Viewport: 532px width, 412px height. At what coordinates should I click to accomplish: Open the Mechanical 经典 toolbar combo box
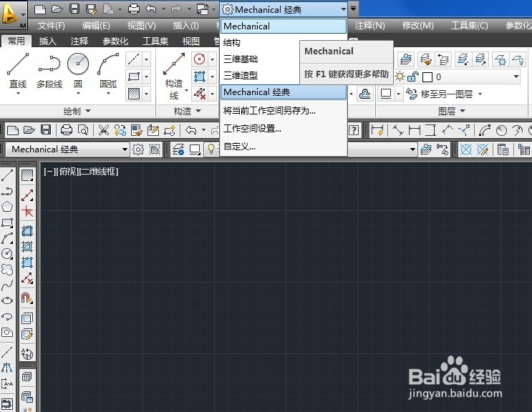pos(68,149)
